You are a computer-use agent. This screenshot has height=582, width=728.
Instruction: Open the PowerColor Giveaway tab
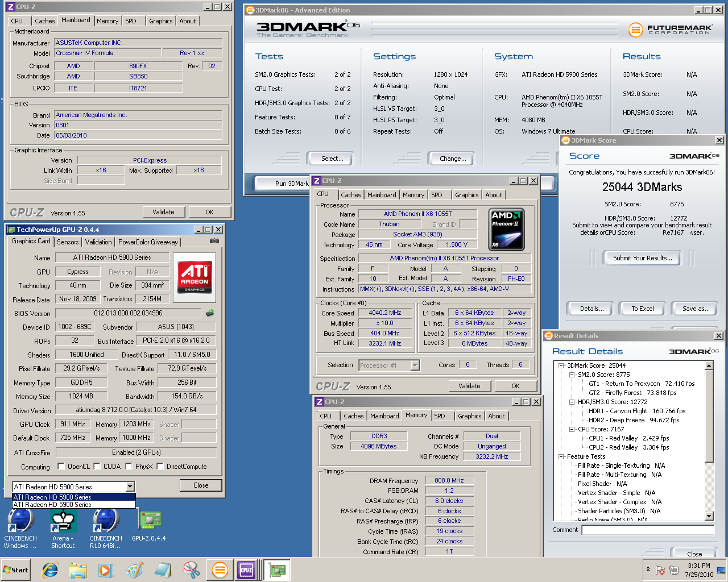148,242
